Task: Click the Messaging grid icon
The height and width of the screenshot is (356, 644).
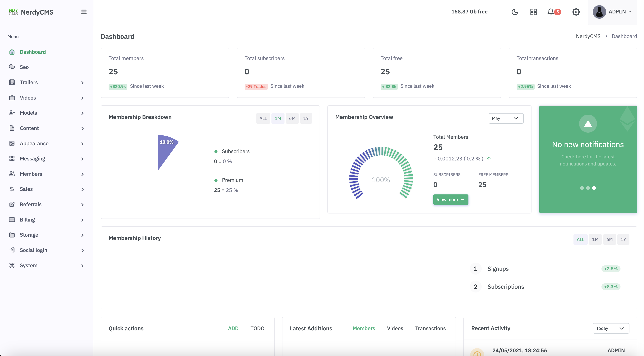Action: (12, 158)
